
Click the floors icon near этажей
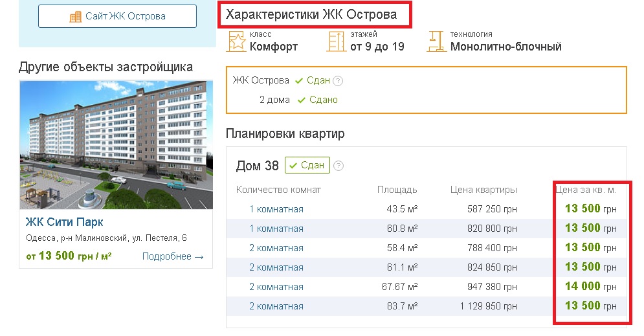tap(337, 41)
